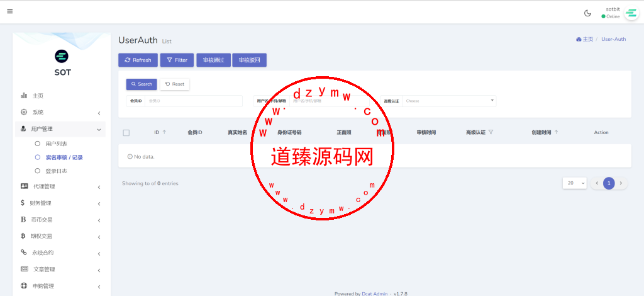Collapse the 用户管理 menu chevron
The width and height of the screenshot is (644, 296).
(99, 130)
